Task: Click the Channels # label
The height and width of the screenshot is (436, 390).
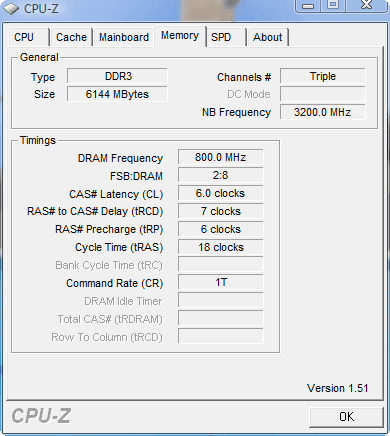Action: point(244,77)
